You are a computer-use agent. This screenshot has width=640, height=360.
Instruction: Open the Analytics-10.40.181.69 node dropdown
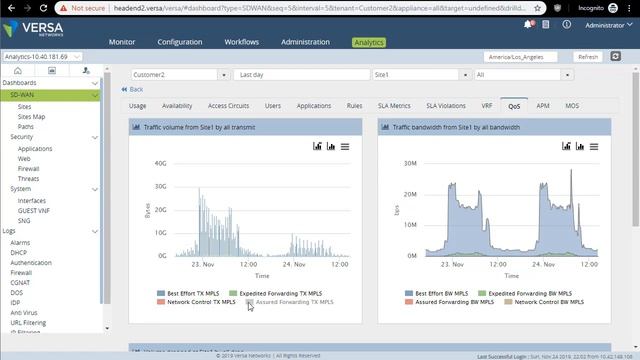[42, 56]
